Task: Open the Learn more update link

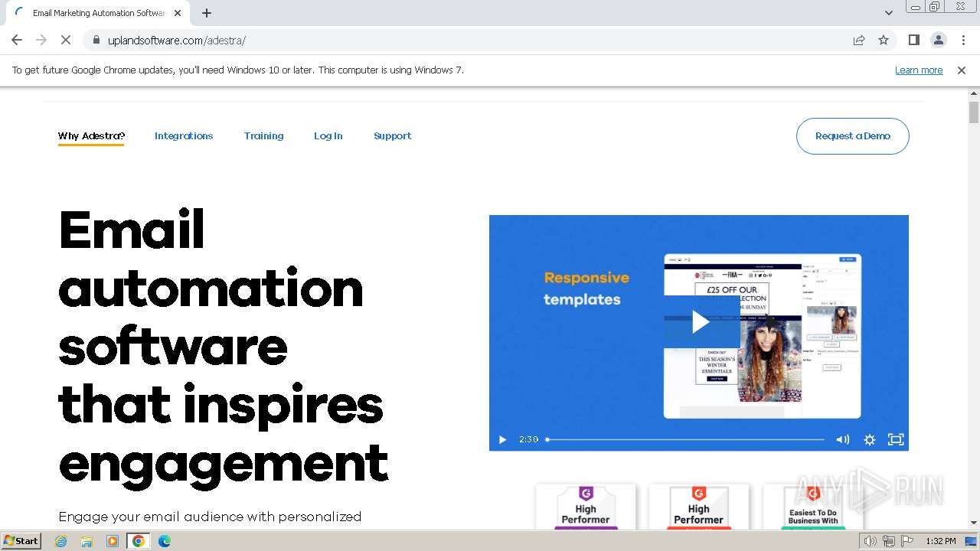Action: click(x=919, y=70)
